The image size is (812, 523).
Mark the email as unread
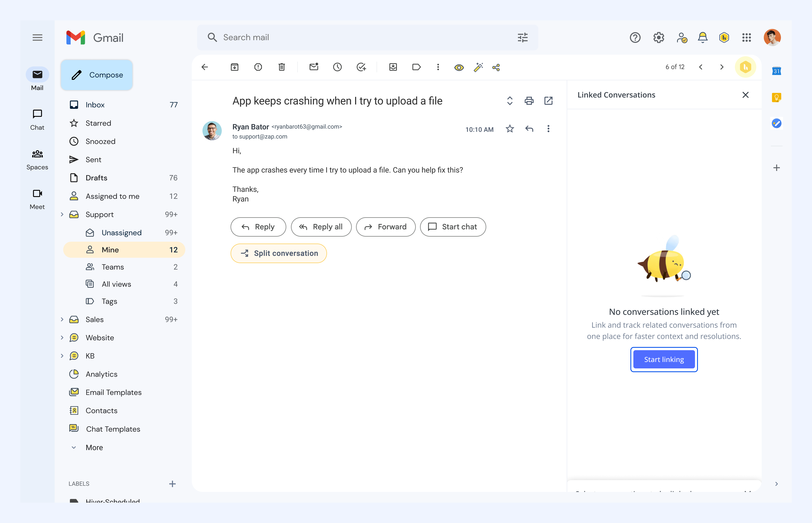click(x=314, y=67)
